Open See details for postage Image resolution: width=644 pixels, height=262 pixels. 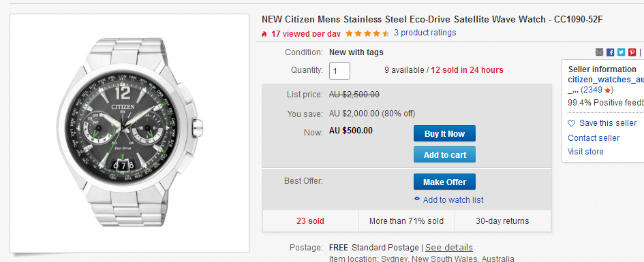point(449,247)
